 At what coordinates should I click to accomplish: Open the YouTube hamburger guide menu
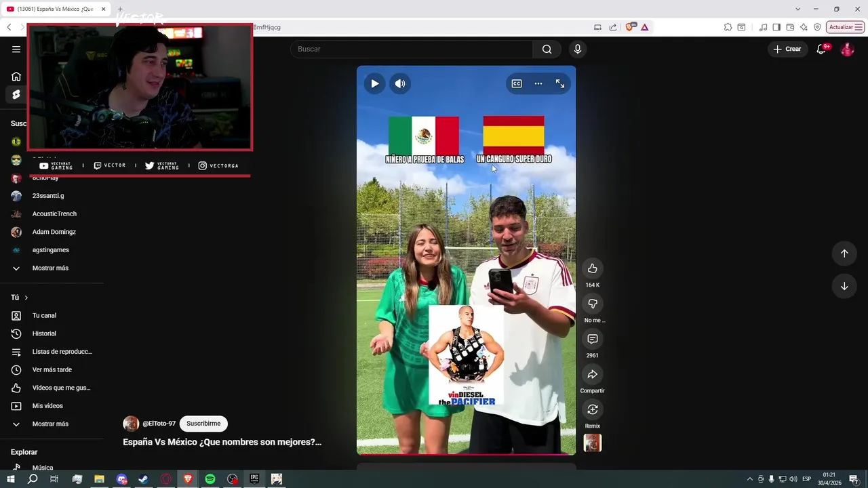click(16, 49)
